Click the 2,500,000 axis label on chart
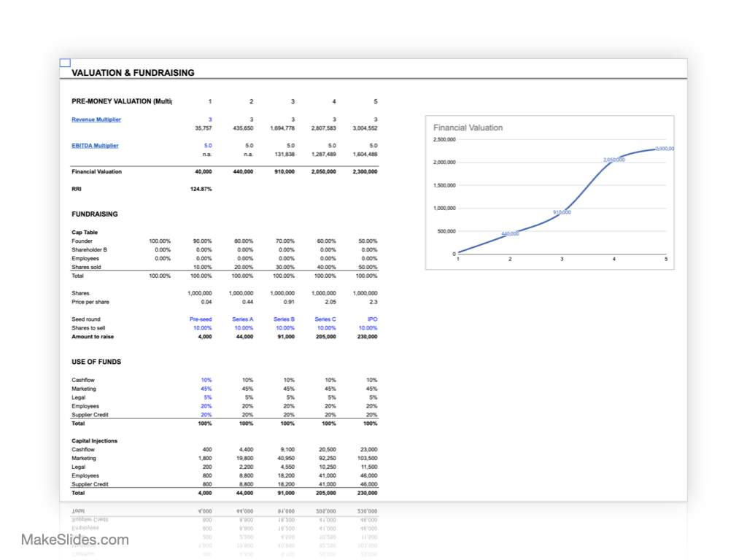 coord(444,139)
